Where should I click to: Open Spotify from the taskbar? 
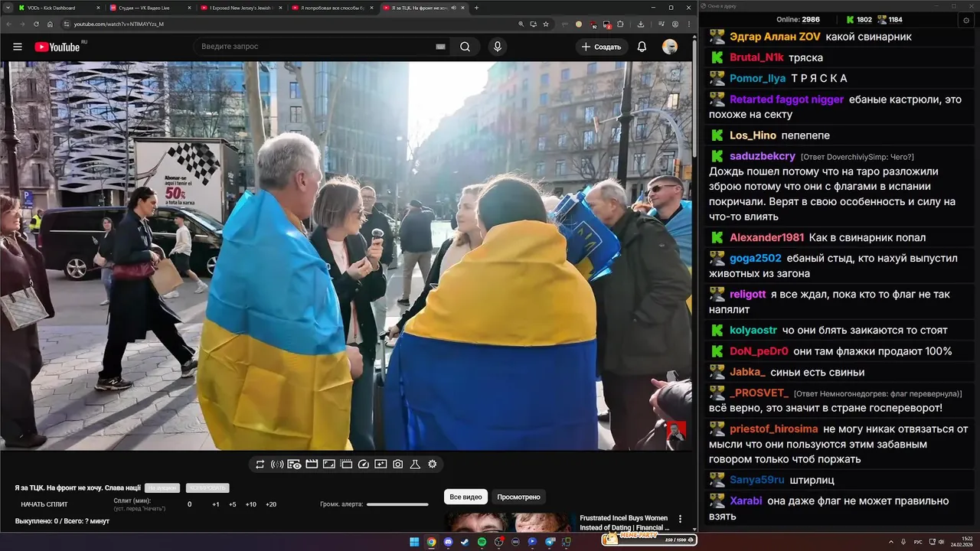pyautogui.click(x=482, y=542)
